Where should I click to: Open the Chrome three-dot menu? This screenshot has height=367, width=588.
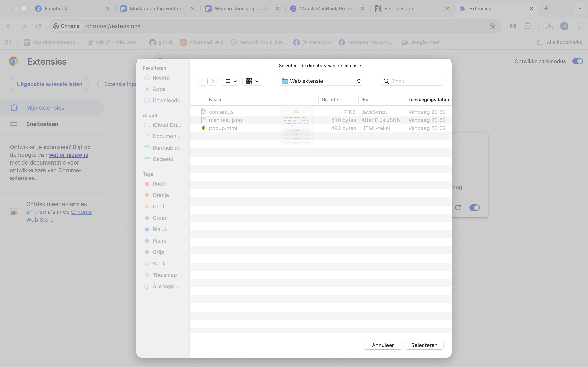click(x=579, y=26)
